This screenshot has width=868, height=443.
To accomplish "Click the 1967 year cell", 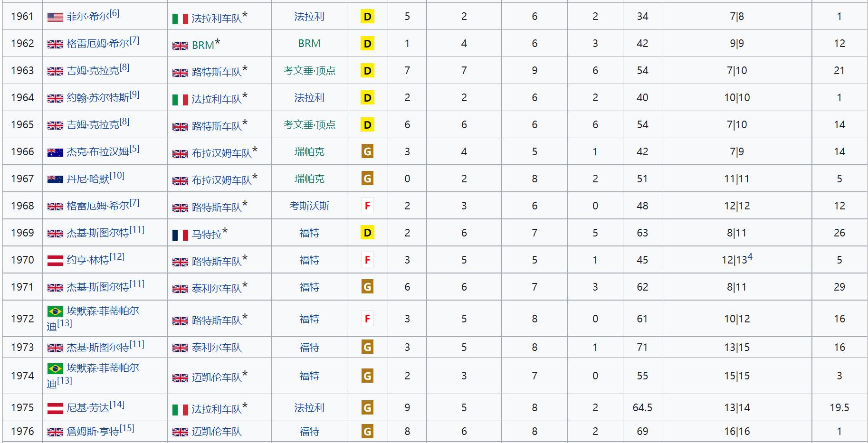I will (x=22, y=179).
